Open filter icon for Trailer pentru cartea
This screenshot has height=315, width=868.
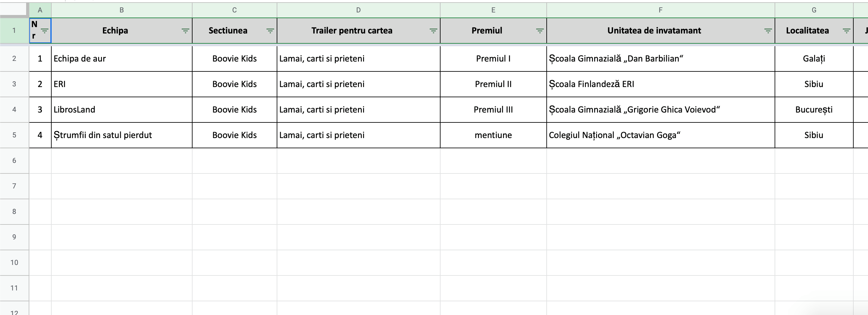pyautogui.click(x=433, y=31)
